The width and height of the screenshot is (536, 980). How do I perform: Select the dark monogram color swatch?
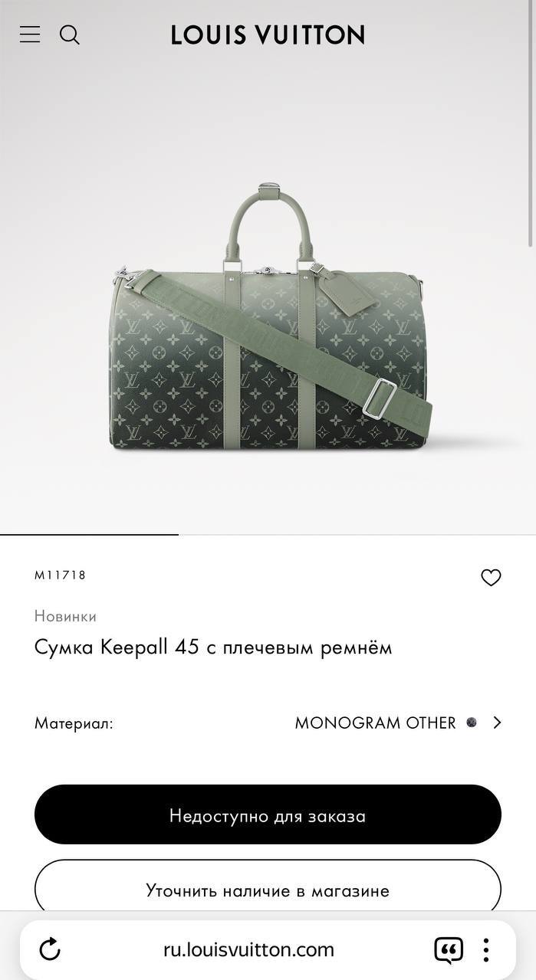472,723
